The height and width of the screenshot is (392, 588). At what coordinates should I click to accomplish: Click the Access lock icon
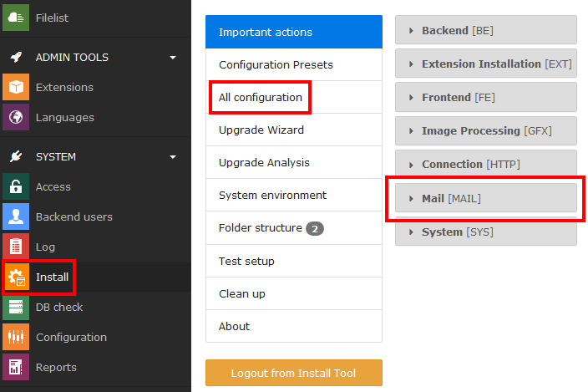pos(15,186)
